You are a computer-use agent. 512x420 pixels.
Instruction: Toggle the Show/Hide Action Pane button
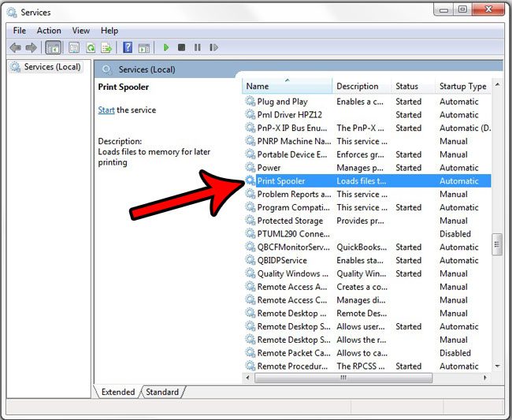pyautogui.click(x=144, y=47)
